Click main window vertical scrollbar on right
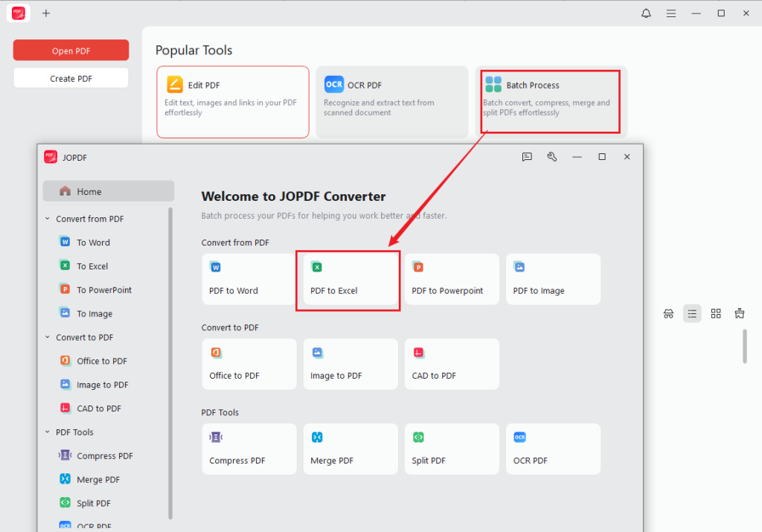 click(x=744, y=346)
